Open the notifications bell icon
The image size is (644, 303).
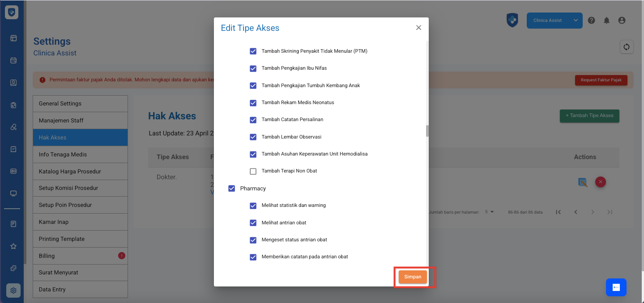[606, 21]
